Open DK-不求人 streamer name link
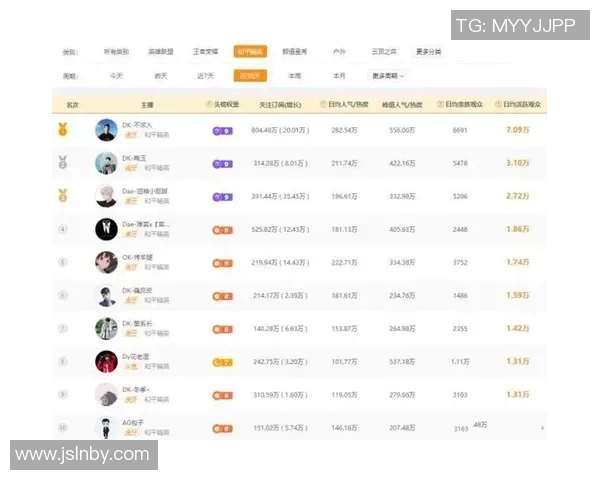This screenshot has width=600, height=480. 137,125
